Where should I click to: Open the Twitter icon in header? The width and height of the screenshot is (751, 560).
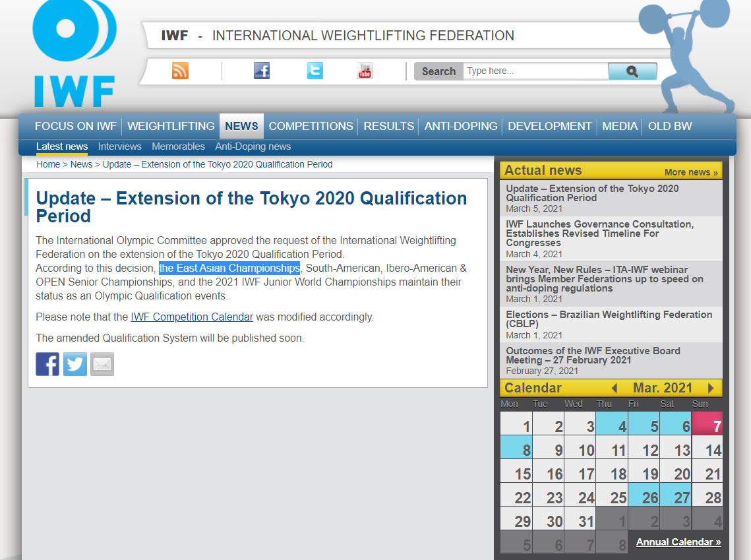click(x=315, y=71)
